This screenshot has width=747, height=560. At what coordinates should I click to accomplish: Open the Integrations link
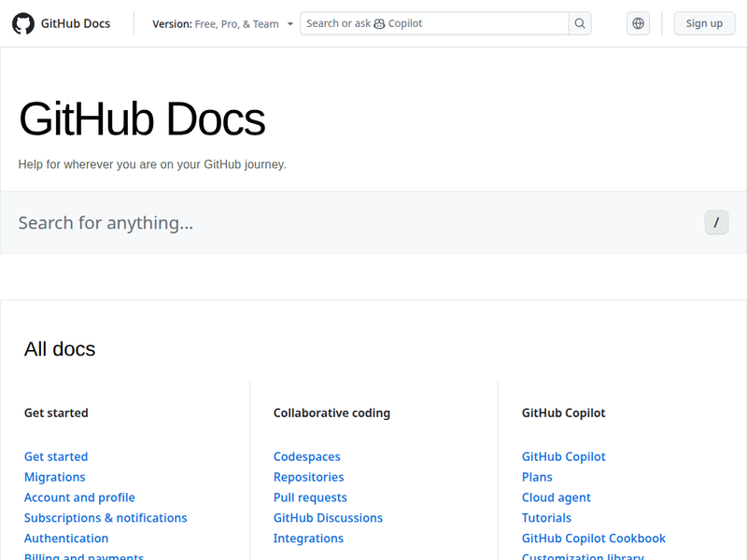pos(308,539)
